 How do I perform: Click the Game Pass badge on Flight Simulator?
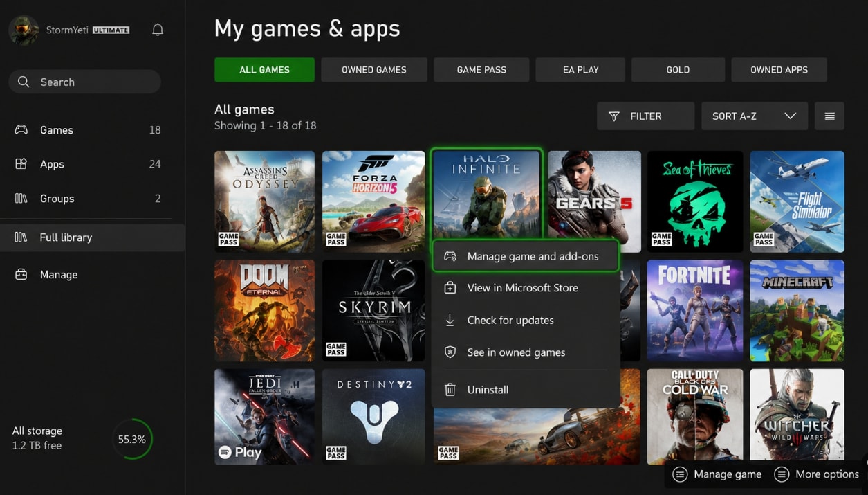click(764, 240)
